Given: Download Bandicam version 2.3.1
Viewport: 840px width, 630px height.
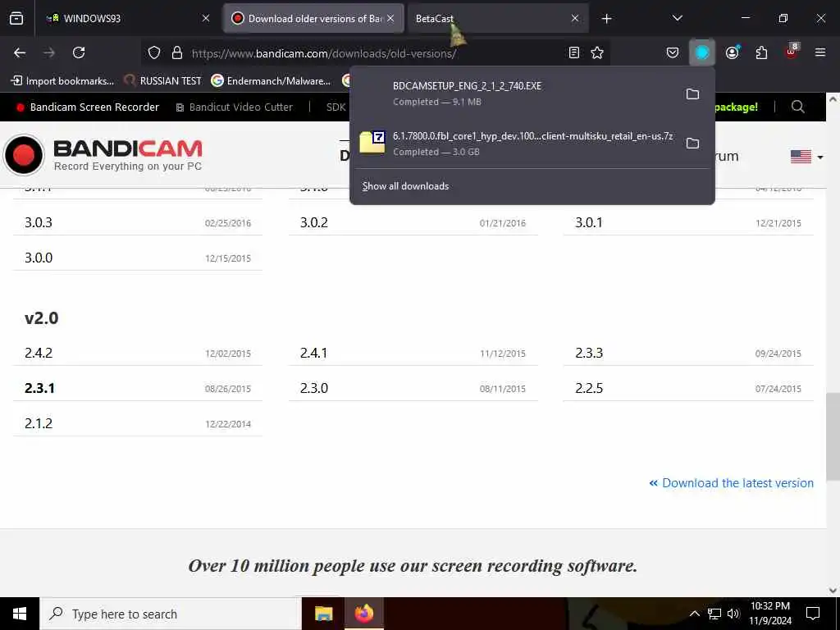Looking at the screenshot, I should 39,388.
